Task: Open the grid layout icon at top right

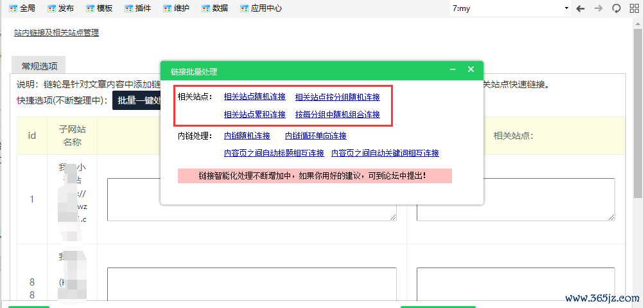Action: click(x=634, y=8)
